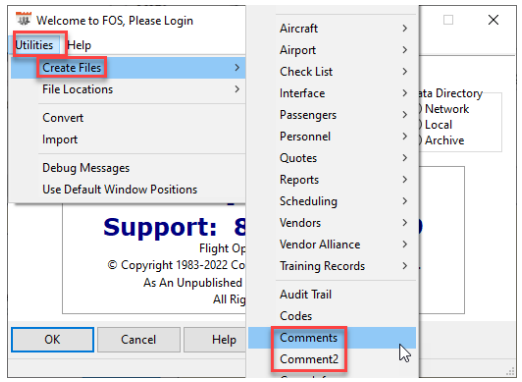Open the Help menu in menu bar
This screenshot has width=522, height=382.
tap(79, 45)
